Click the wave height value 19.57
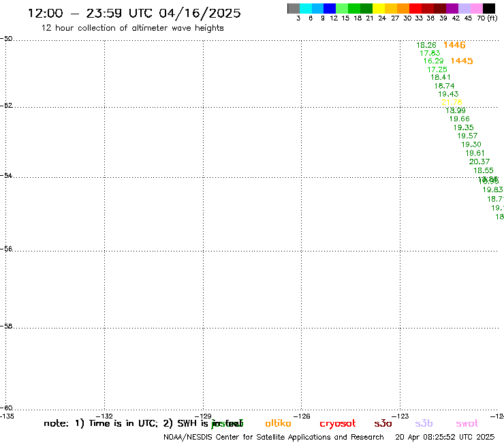The image size is (504, 443). [467, 136]
